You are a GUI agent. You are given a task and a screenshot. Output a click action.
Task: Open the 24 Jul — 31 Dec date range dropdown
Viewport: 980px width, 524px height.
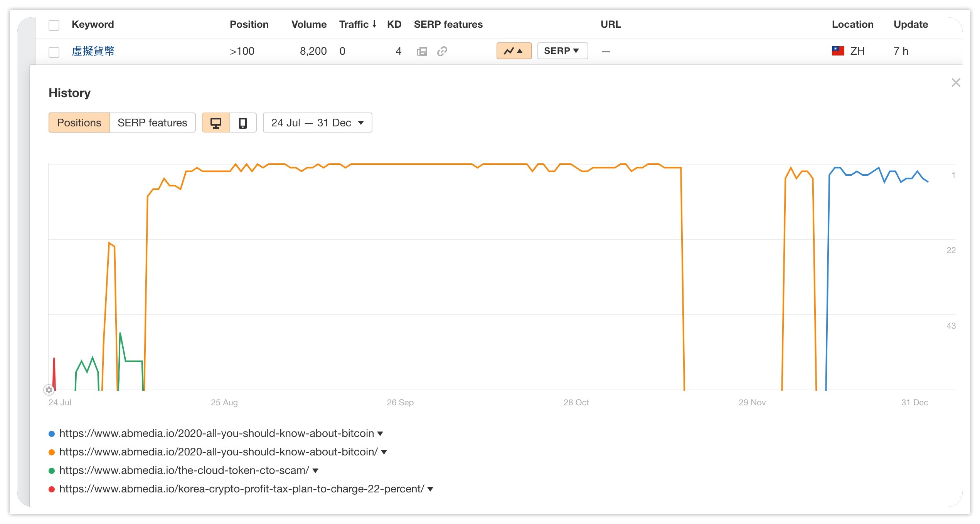coord(317,123)
